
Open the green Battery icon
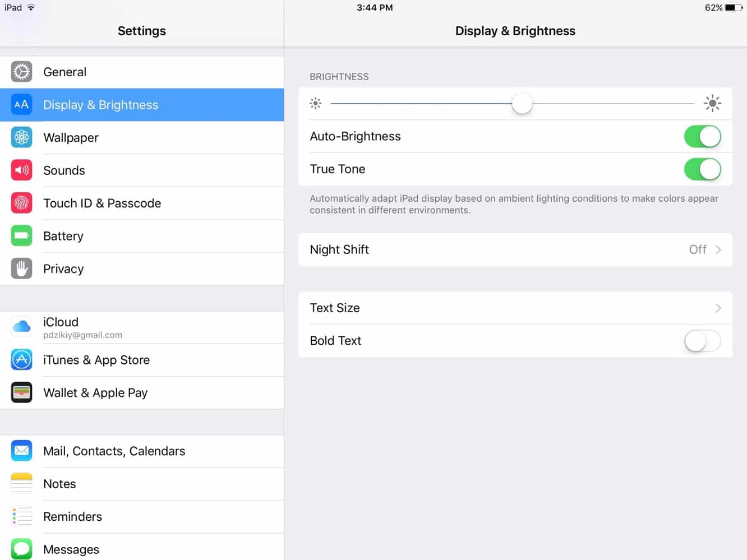(21, 235)
